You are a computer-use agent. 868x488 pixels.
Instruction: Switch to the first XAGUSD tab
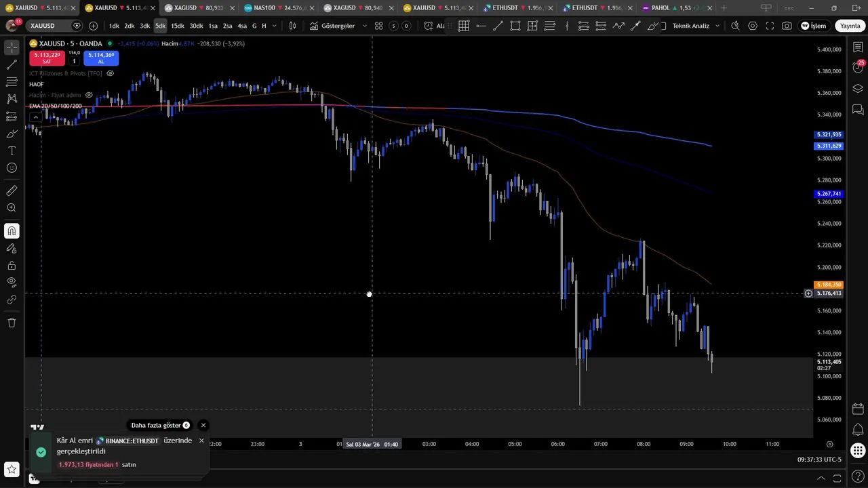click(x=198, y=8)
